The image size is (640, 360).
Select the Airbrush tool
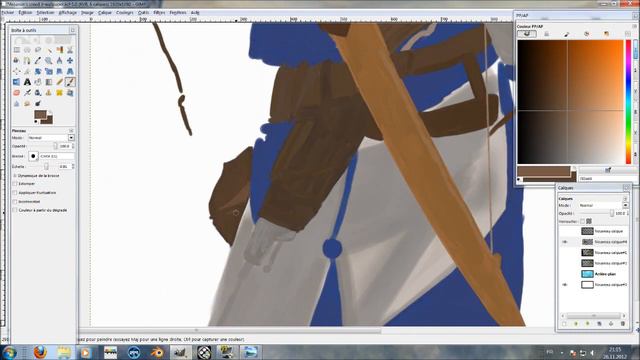click(x=27, y=93)
